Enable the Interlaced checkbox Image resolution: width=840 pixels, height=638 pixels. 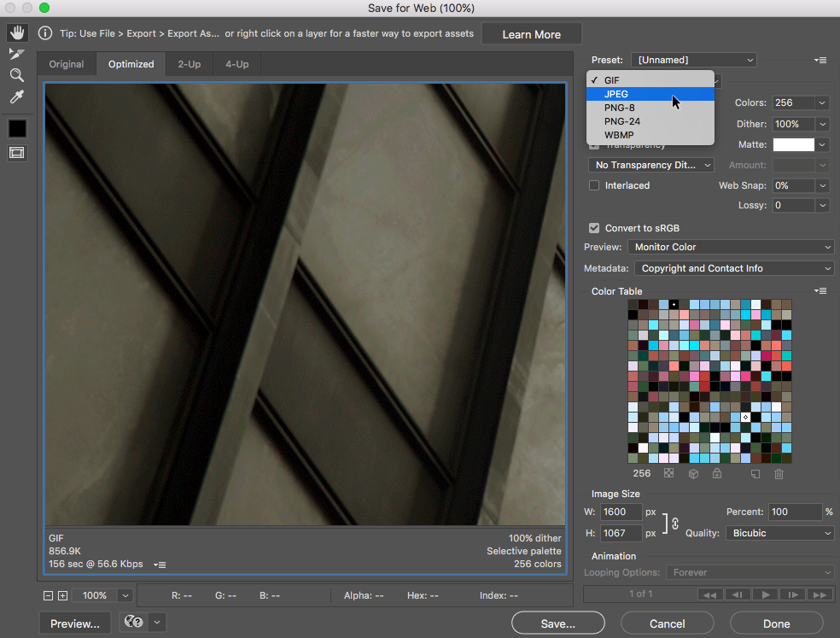(x=594, y=185)
